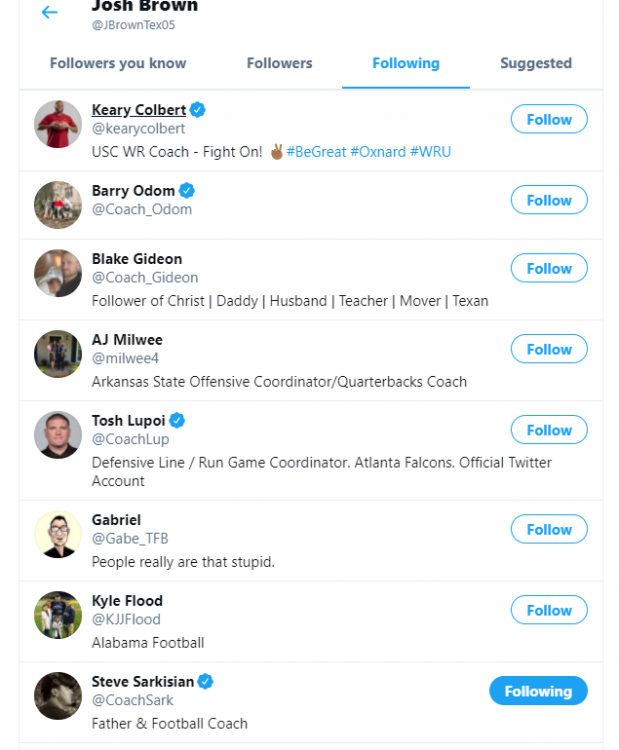Follow Keary Colbert
The image size is (619, 750).
pos(549,120)
